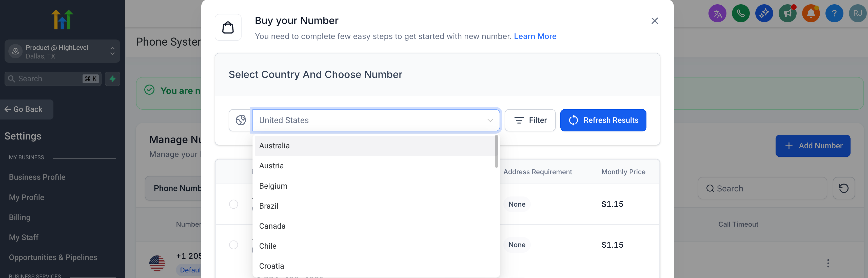Viewport: 868px width, 278px height.
Task: Choose Belgium from the country list
Action: [273, 186]
